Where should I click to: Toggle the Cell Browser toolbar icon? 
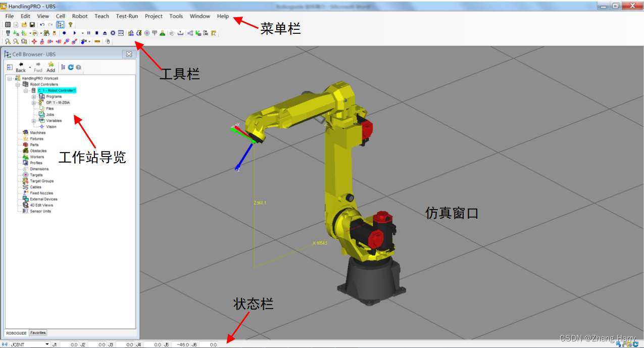pos(61,24)
